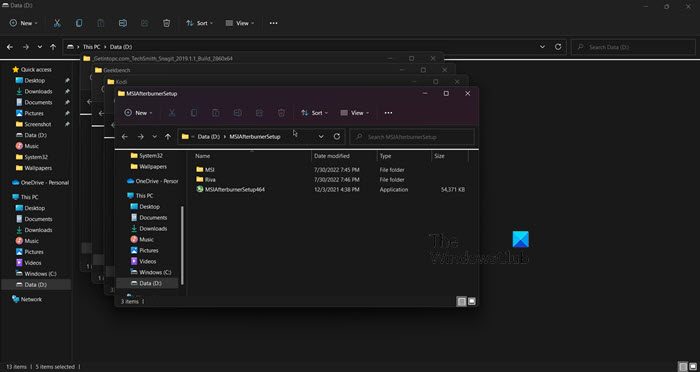Image resolution: width=700 pixels, height=372 pixels.
Task: Open the View dropdown in the MSIAfterburnerSetup window
Action: click(355, 113)
